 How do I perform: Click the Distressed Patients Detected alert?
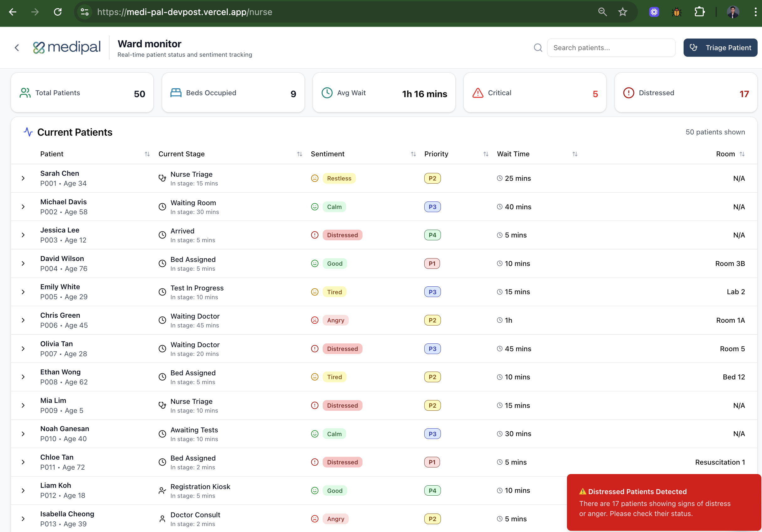664,502
